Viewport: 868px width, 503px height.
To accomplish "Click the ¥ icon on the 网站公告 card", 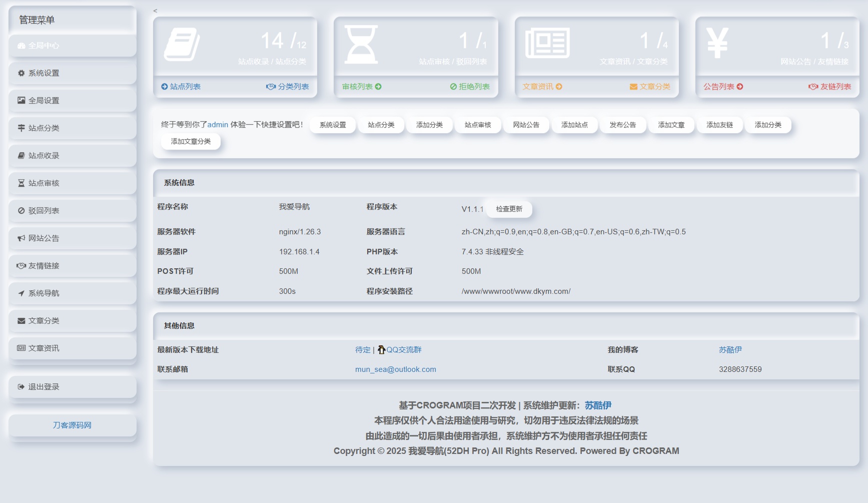I will click(x=717, y=43).
